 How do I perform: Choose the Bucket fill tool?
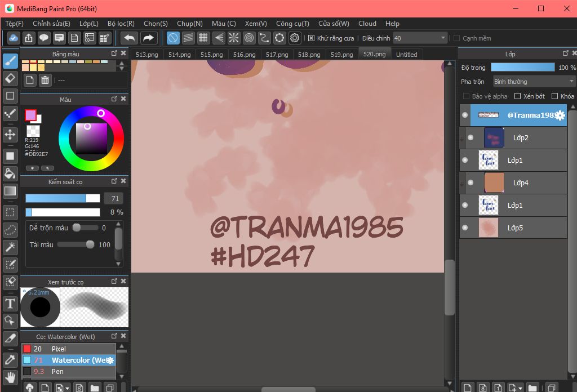click(x=10, y=173)
